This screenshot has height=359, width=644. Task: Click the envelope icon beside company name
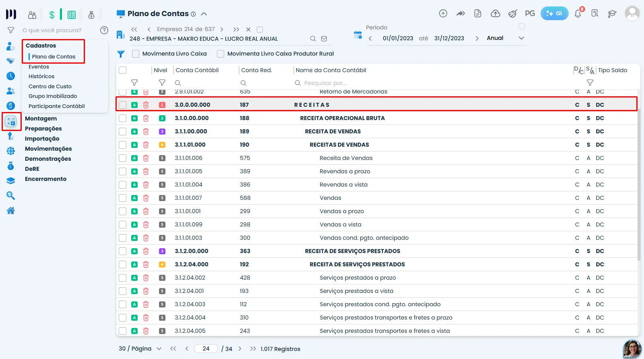[324, 39]
